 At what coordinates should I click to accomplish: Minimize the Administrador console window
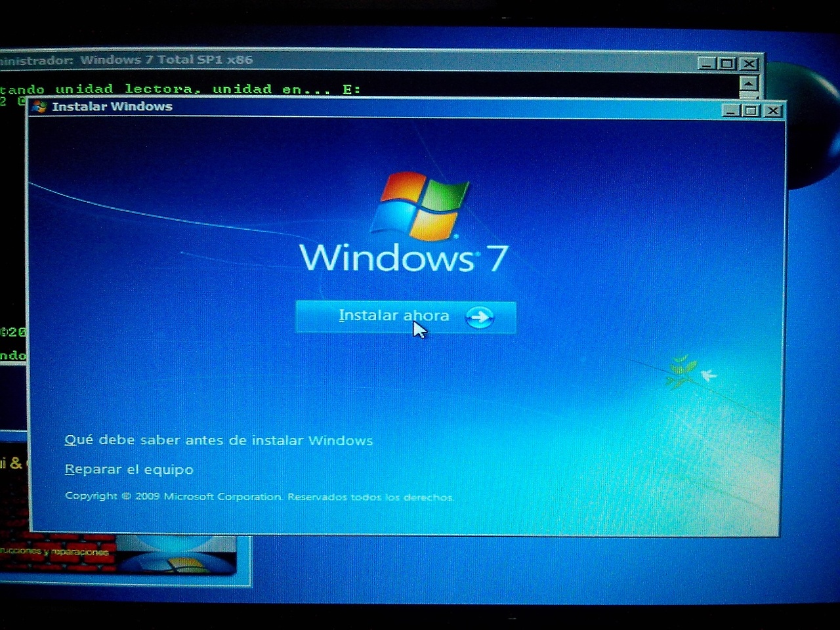coord(706,64)
